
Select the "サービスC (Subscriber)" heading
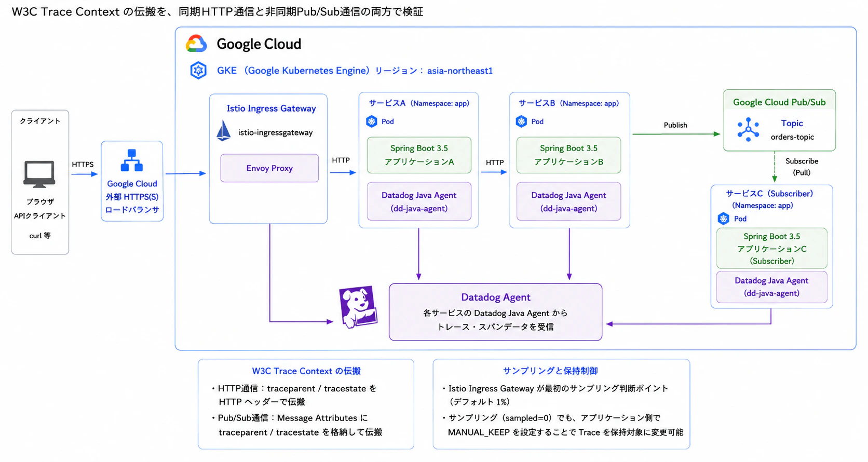point(769,194)
